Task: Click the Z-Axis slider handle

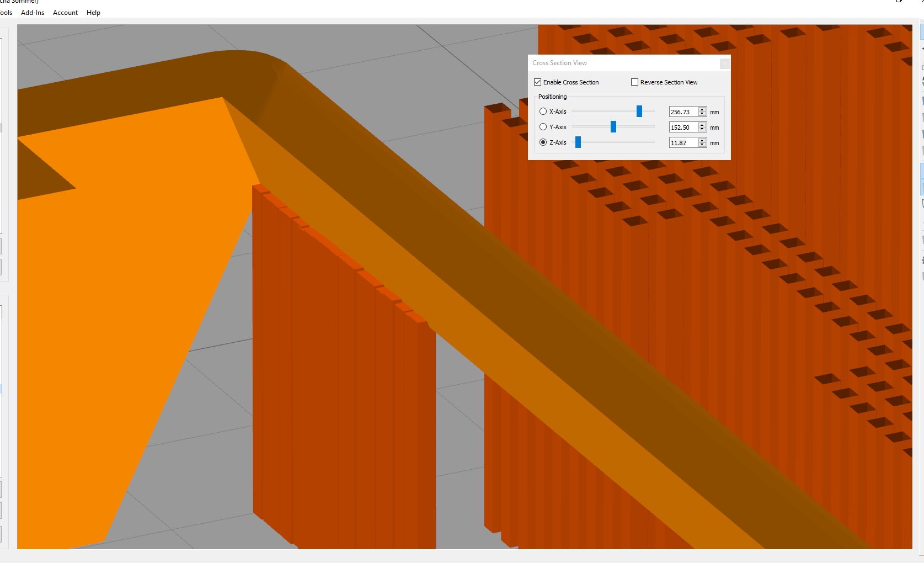Action: pos(579,142)
